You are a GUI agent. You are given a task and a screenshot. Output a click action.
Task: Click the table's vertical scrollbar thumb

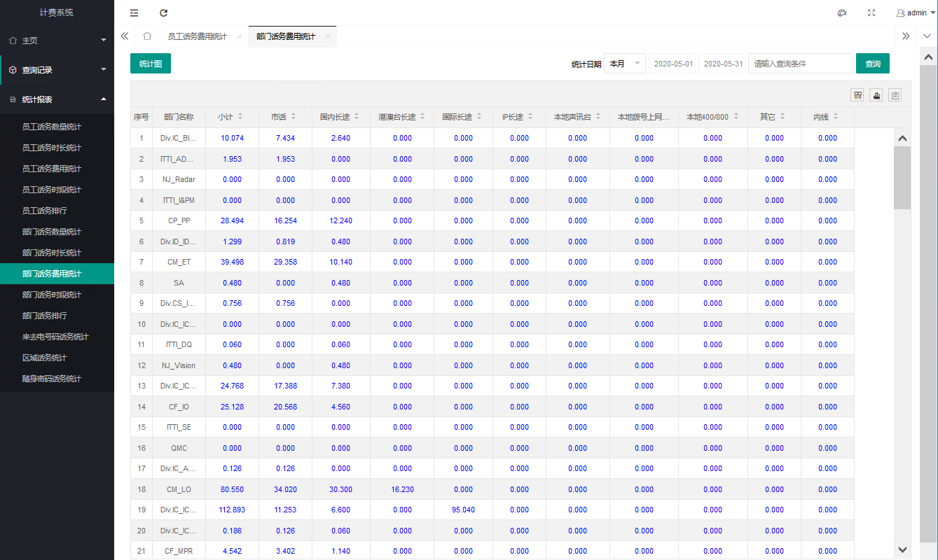(902, 178)
